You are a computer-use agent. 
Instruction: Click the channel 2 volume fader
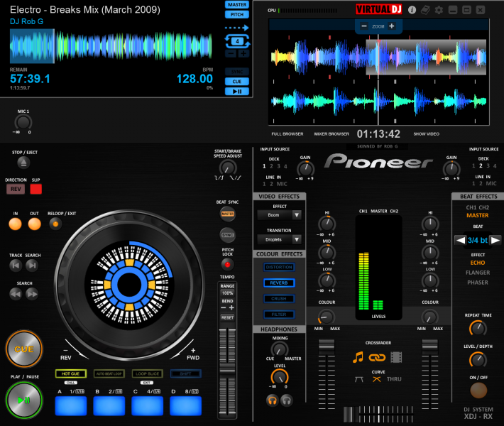point(429,346)
